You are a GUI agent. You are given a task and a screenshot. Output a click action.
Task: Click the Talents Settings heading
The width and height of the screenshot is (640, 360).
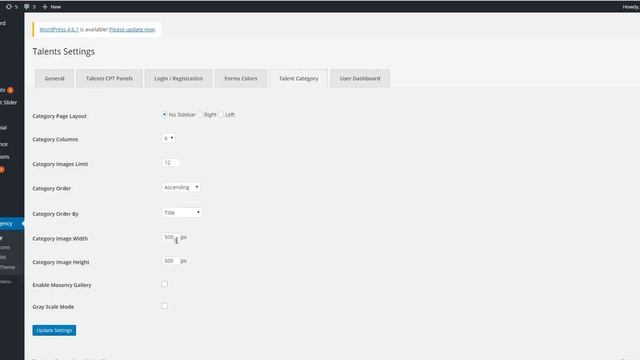(64, 51)
